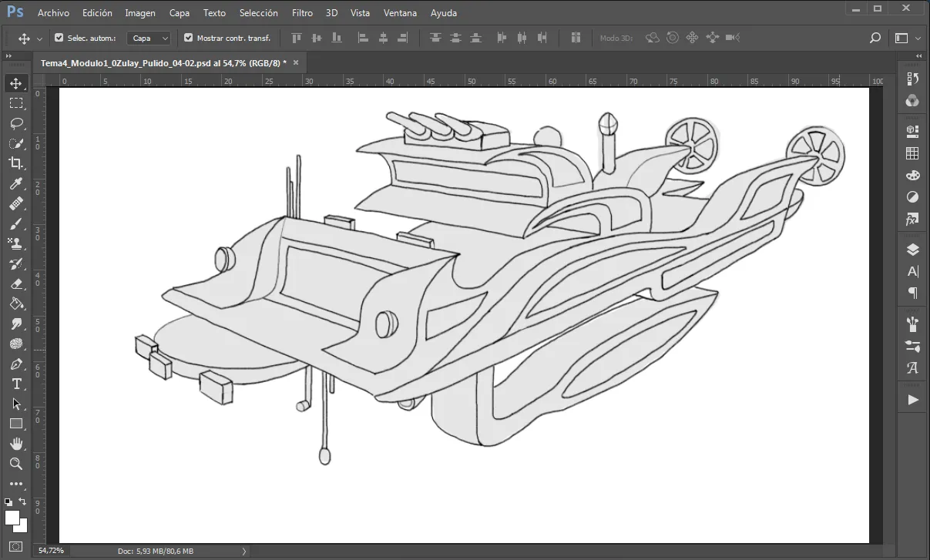Open the Brush Presets panel icon
Screen dimensions: 930x560
click(912, 324)
